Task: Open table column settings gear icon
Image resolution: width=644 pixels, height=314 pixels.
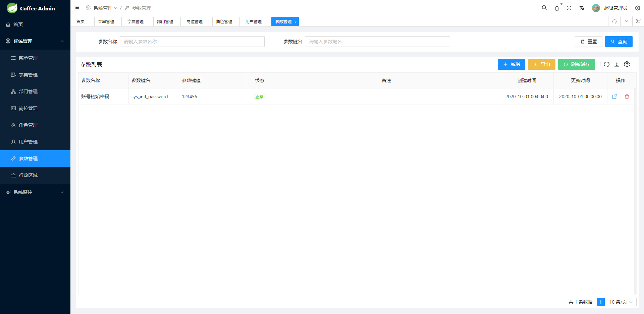Action: (x=627, y=64)
